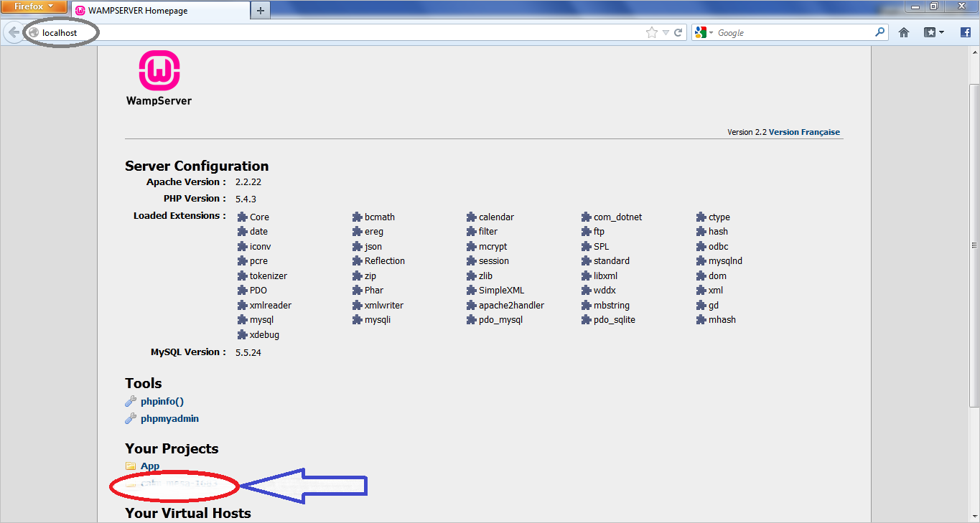The width and height of the screenshot is (980, 523).
Task: Click the ctype extension puzzle icon
Action: (701, 217)
